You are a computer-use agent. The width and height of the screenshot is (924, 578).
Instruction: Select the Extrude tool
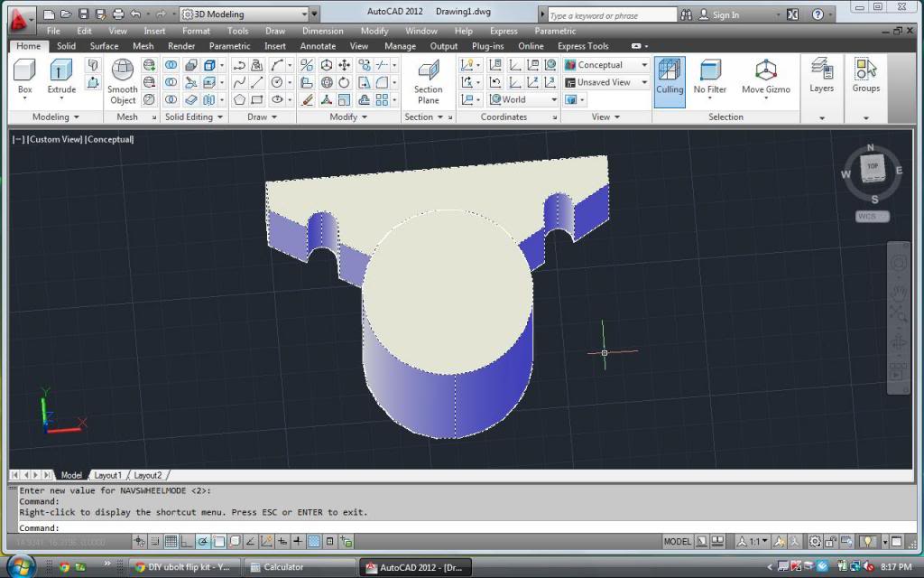[x=61, y=78]
